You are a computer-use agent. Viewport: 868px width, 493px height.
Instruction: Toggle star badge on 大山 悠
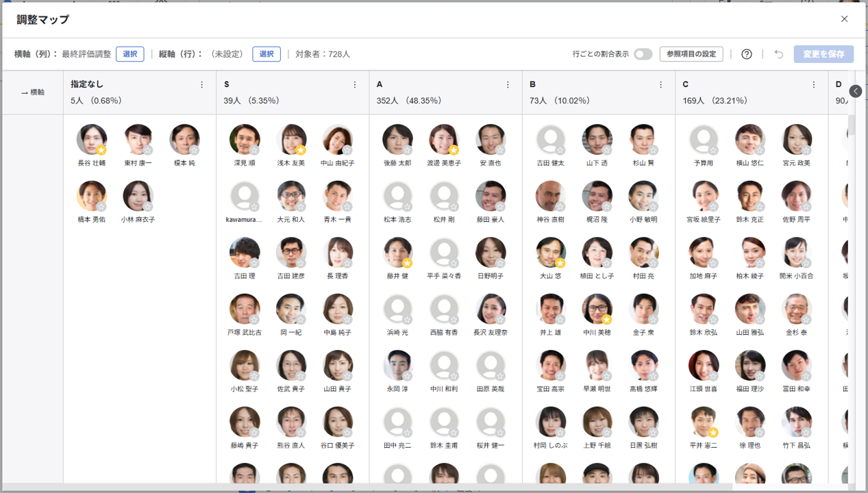point(560,263)
